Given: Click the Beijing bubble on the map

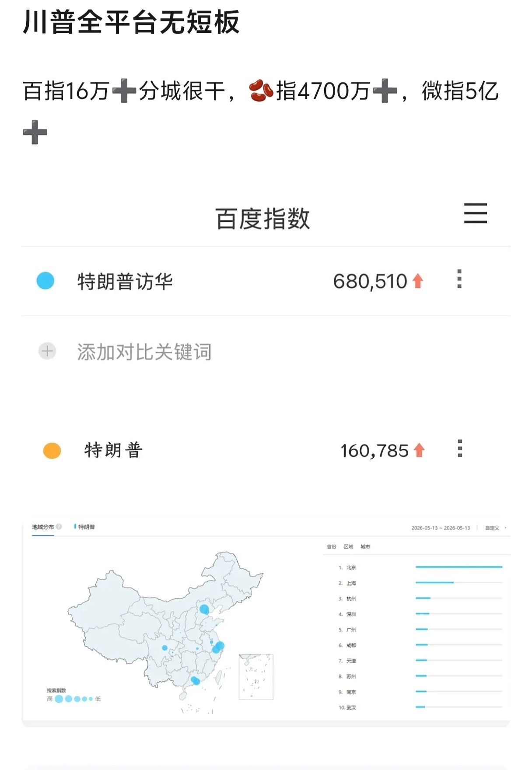Looking at the screenshot, I should 204,609.
